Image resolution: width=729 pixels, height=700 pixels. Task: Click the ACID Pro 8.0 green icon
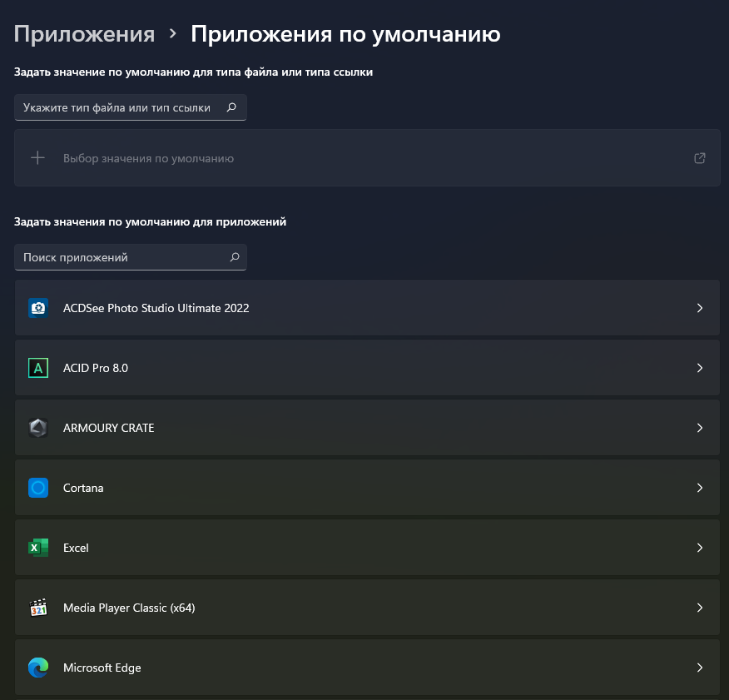(x=38, y=368)
